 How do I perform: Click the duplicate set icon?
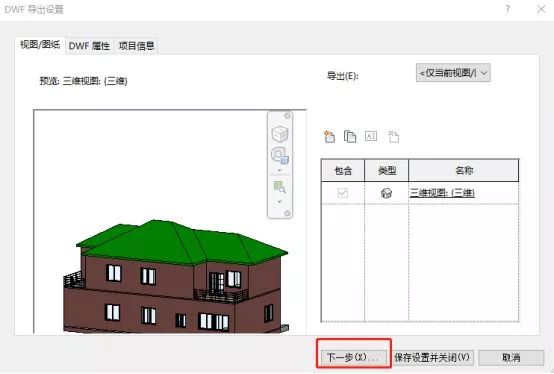coord(350,136)
